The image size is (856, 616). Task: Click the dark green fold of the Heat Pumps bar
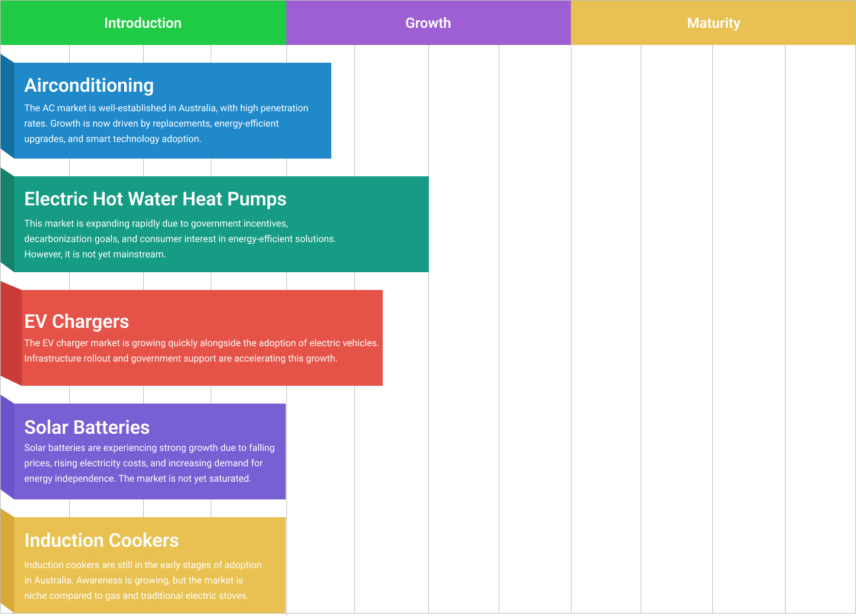pyautogui.click(x=7, y=220)
